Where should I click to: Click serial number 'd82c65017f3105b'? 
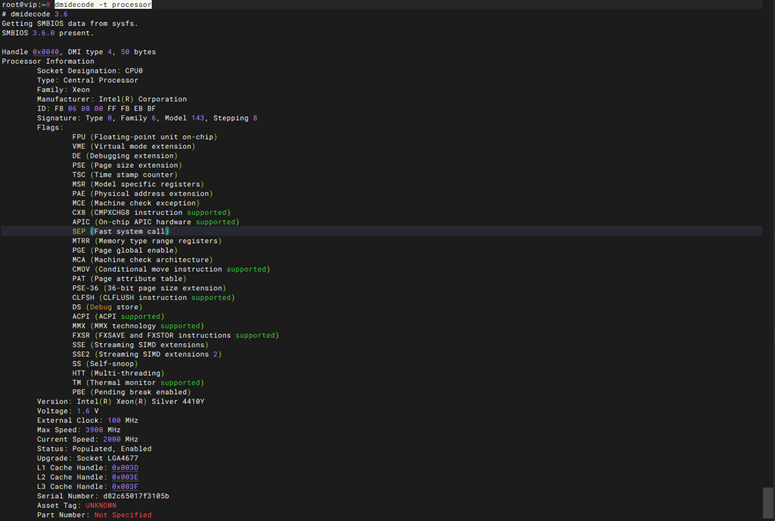click(136, 496)
